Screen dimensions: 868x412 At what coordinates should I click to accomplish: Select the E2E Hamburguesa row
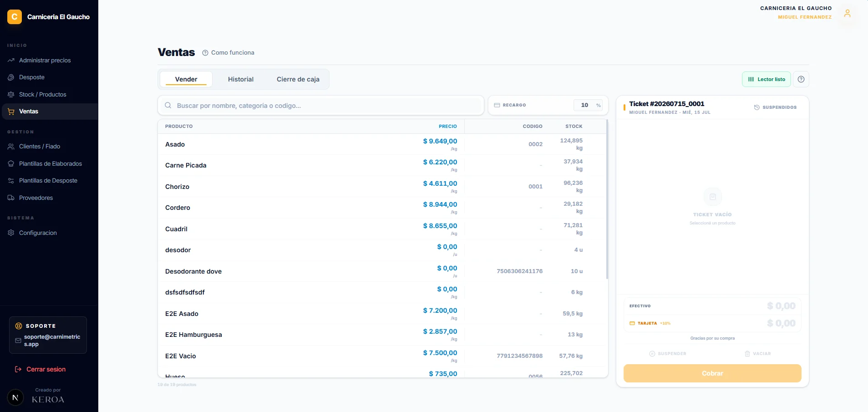(x=382, y=335)
